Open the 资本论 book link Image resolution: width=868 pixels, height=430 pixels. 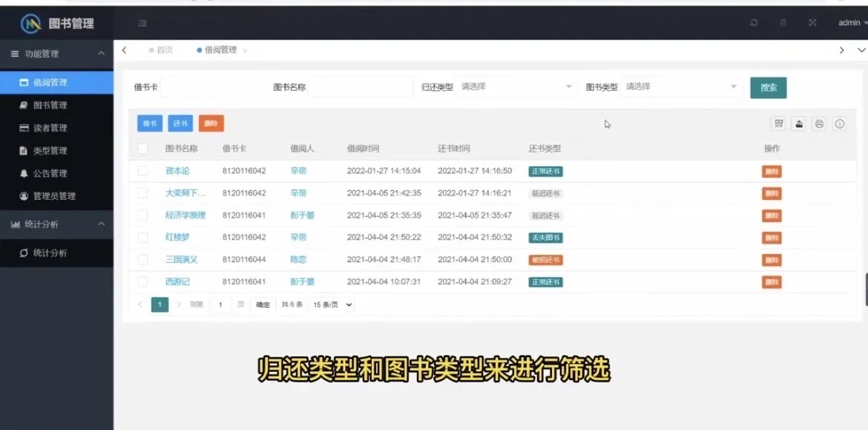tap(176, 170)
